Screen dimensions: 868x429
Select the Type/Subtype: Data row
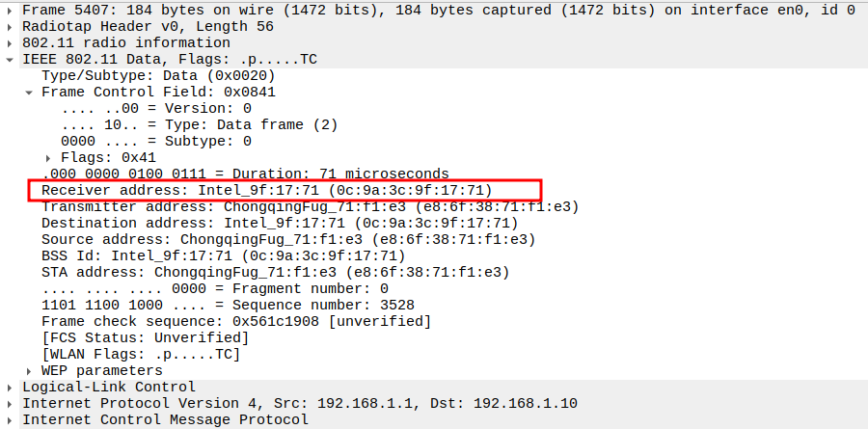(158, 76)
